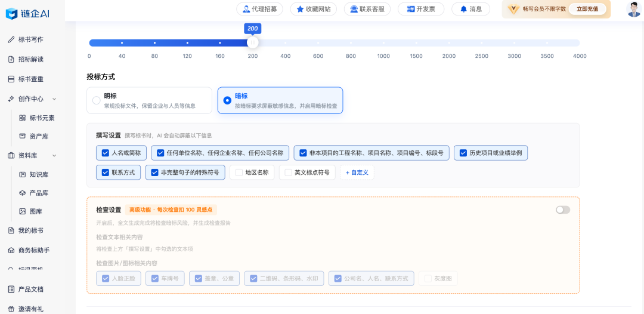Click the 联系客服 button

coord(367,9)
